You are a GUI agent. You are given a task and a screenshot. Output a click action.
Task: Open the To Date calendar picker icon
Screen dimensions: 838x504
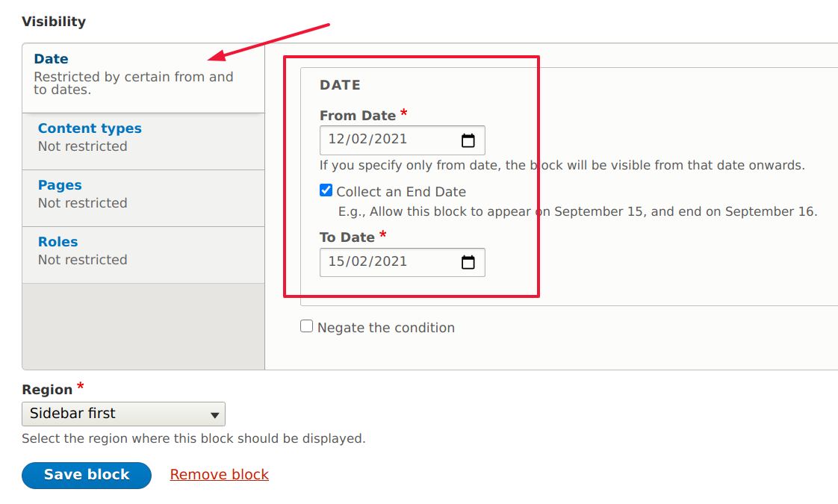click(x=468, y=262)
